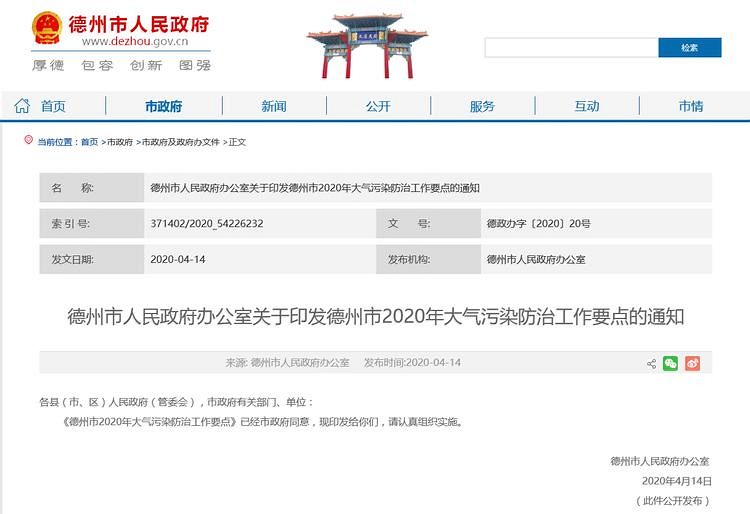Image resolution: width=750 pixels, height=514 pixels.
Task: Open the 市政府 navigation tab
Action: [163, 106]
